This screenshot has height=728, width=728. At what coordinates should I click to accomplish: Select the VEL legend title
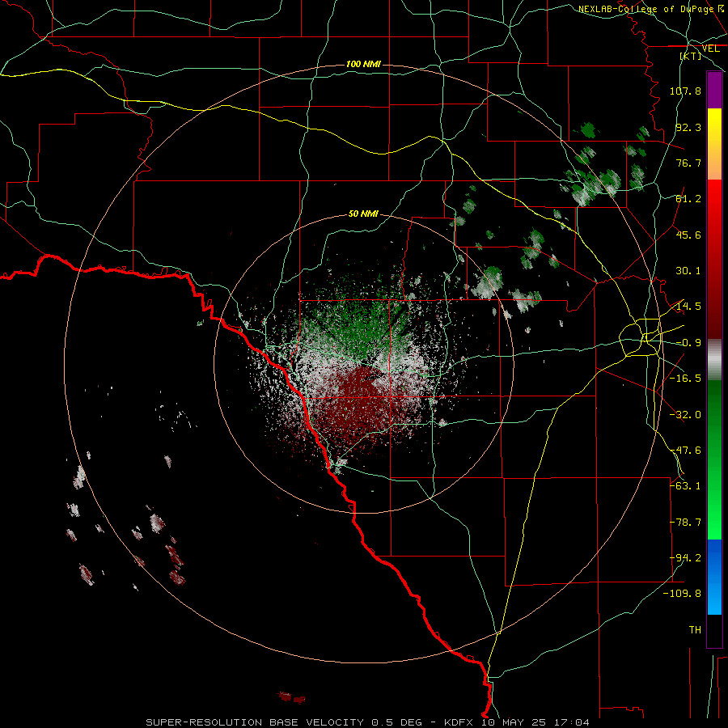point(710,49)
